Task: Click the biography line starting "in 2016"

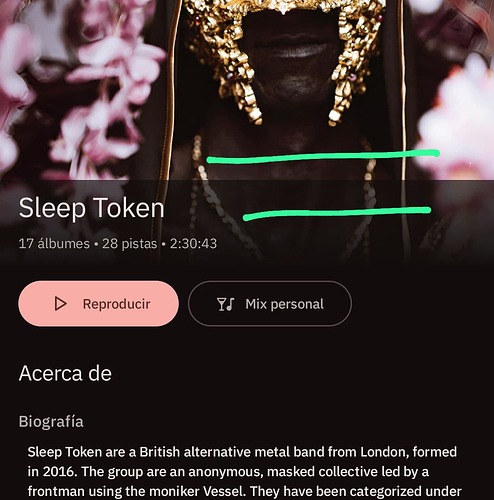Action: (x=228, y=472)
